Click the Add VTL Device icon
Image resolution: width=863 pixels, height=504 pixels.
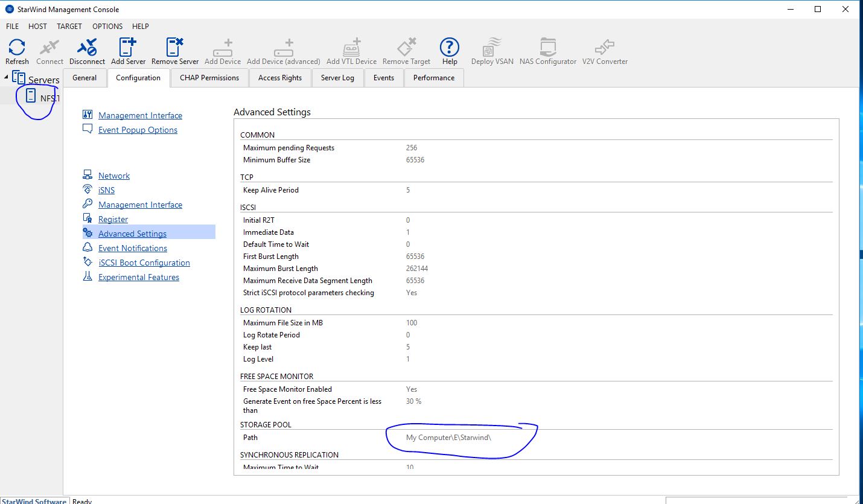pos(351,47)
